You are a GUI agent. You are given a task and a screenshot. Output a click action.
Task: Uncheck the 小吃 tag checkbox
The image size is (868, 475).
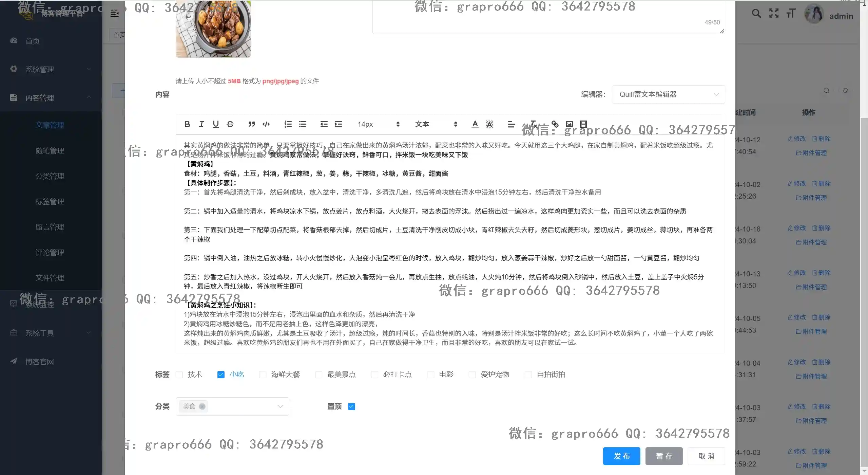coord(221,374)
